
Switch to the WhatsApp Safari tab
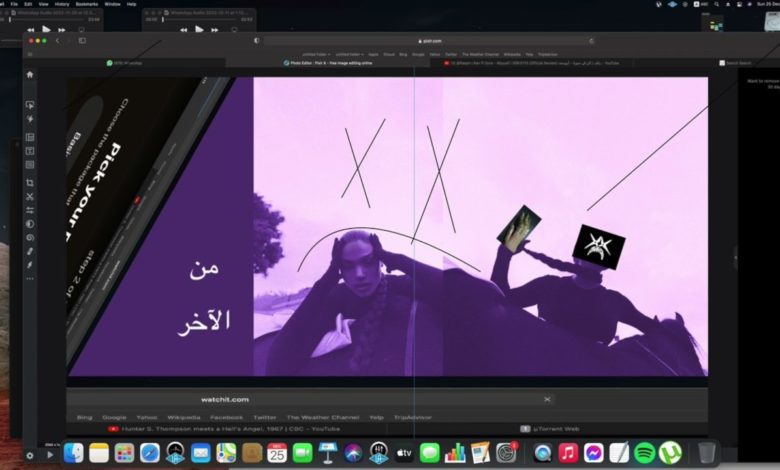124,63
